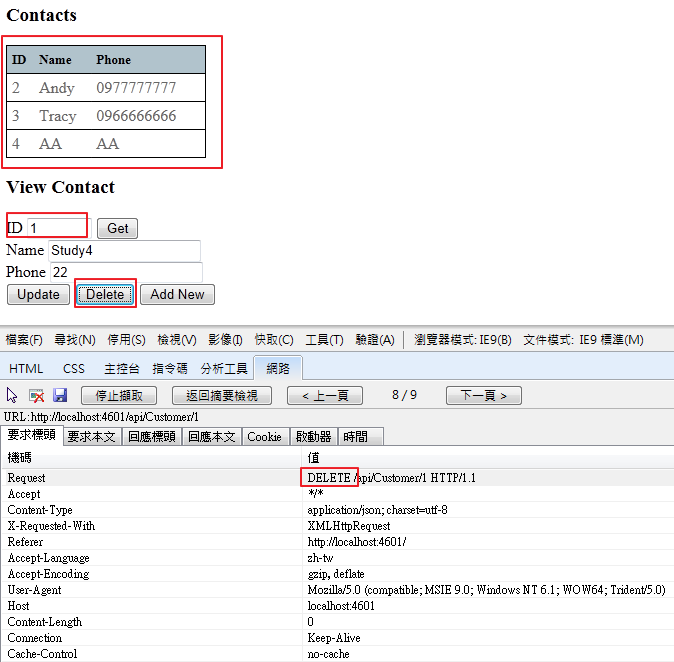This screenshot has width=674, height=662.
Task: Click the XMLHttpRequest value
Action: click(x=349, y=526)
